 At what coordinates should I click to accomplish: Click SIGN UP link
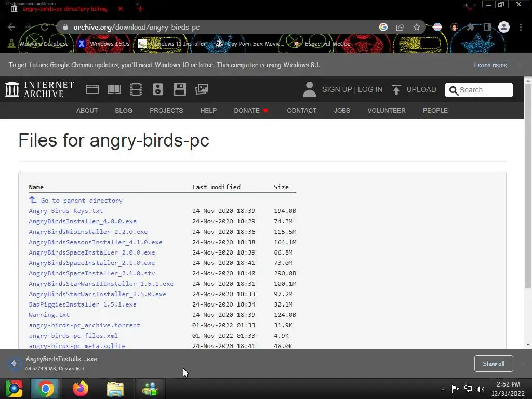click(x=337, y=89)
